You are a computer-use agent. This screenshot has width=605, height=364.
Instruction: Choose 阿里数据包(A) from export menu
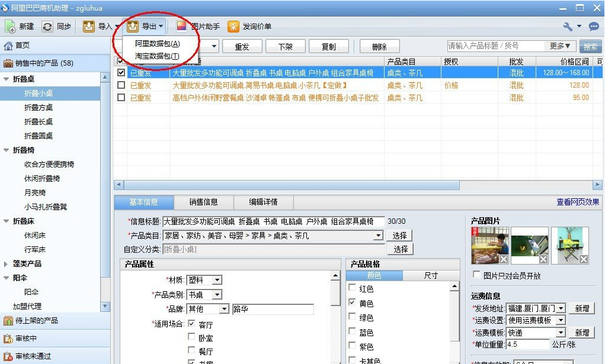pyautogui.click(x=157, y=44)
